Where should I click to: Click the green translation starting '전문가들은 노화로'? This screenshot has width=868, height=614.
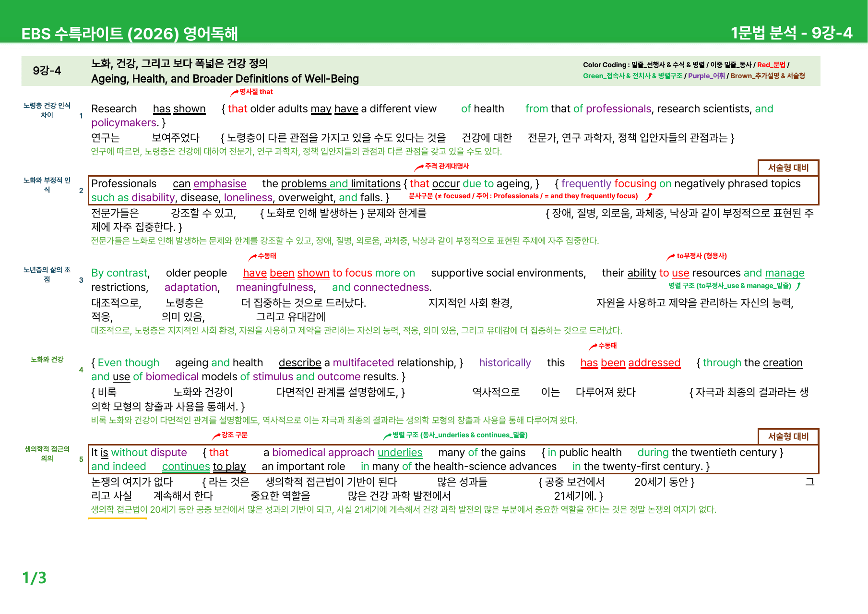click(x=345, y=241)
